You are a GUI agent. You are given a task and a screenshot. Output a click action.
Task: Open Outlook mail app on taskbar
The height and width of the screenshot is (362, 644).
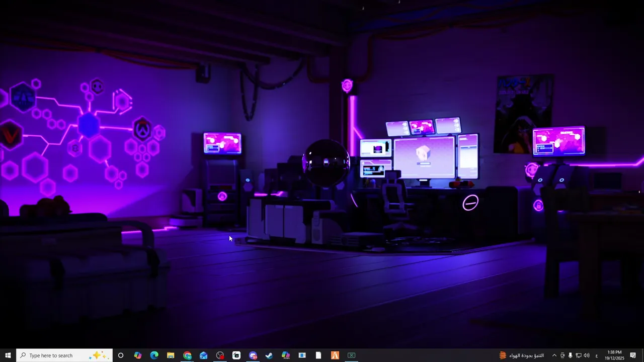(203, 355)
